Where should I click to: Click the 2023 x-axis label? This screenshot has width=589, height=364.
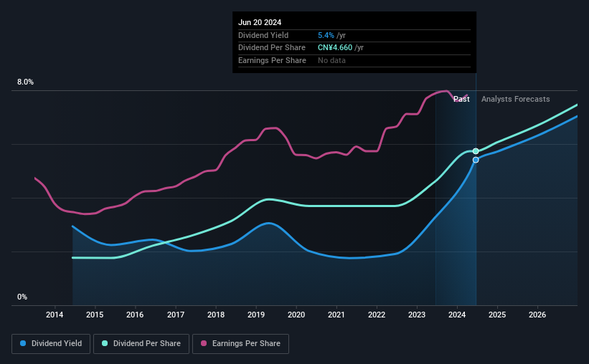417,315
